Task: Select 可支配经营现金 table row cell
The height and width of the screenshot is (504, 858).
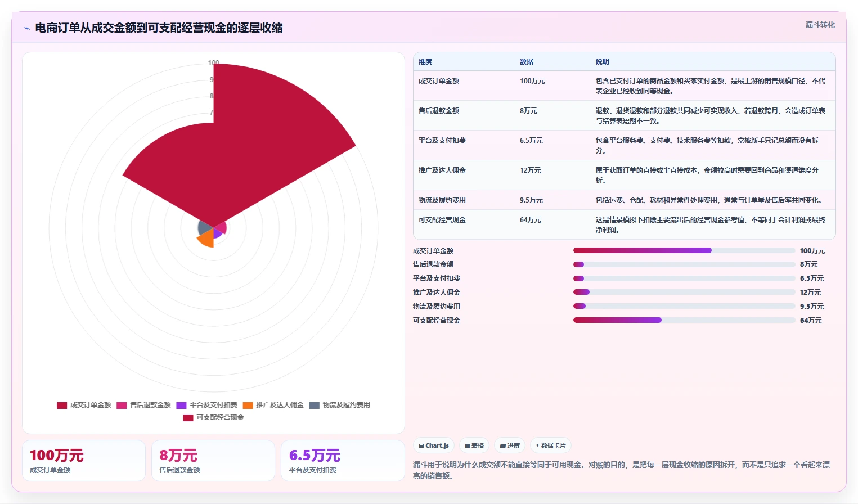Action: (442, 220)
